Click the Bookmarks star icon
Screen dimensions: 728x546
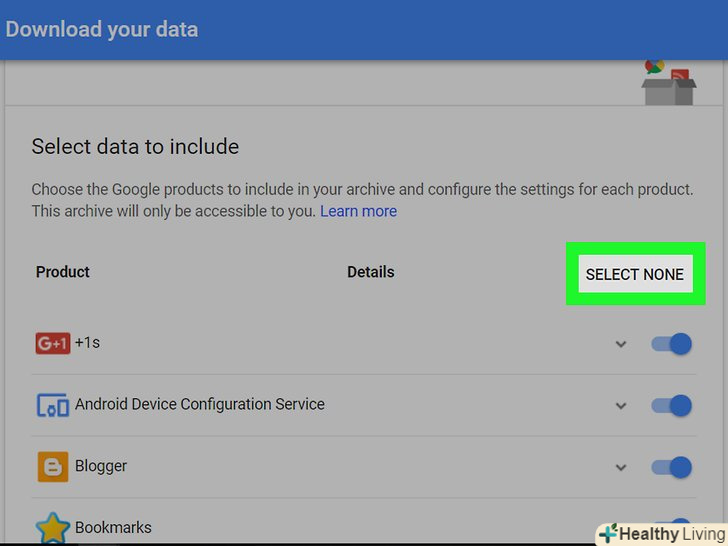(x=52, y=529)
